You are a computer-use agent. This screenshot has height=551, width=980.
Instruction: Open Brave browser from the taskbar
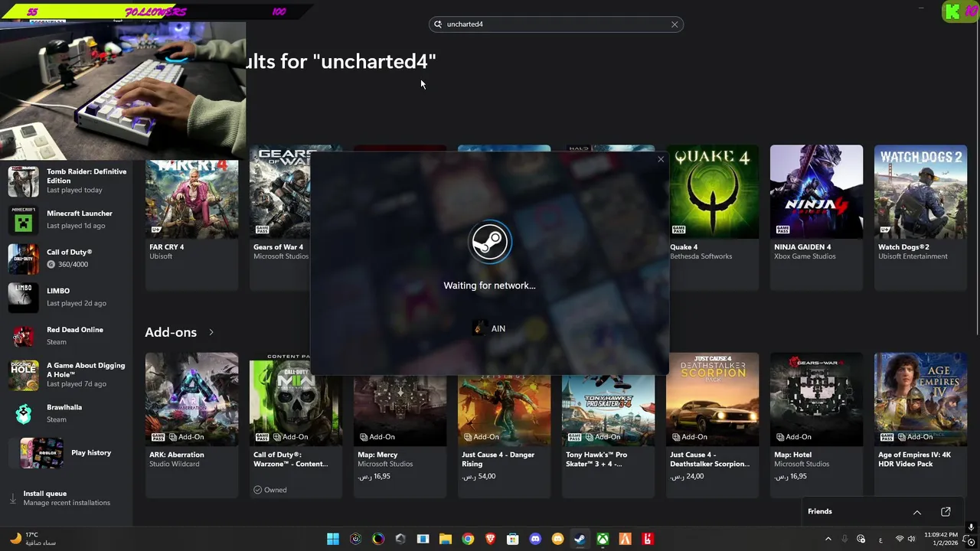[x=490, y=539]
